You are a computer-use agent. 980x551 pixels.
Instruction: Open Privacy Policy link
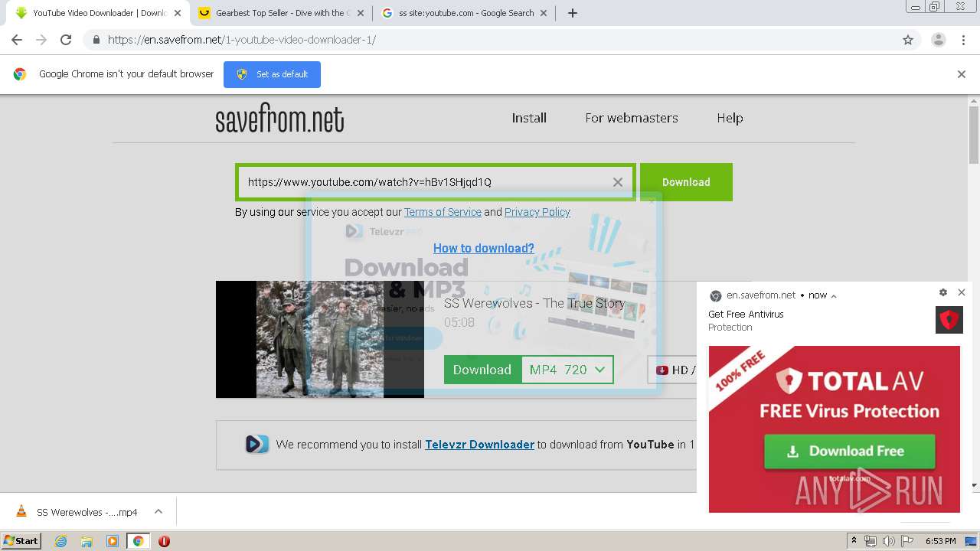[537, 212]
